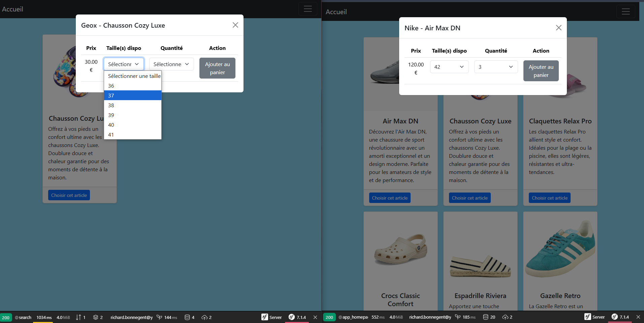Click the 552 ms timing in the right toolbar
The width and height of the screenshot is (644, 323).
[x=378, y=317]
